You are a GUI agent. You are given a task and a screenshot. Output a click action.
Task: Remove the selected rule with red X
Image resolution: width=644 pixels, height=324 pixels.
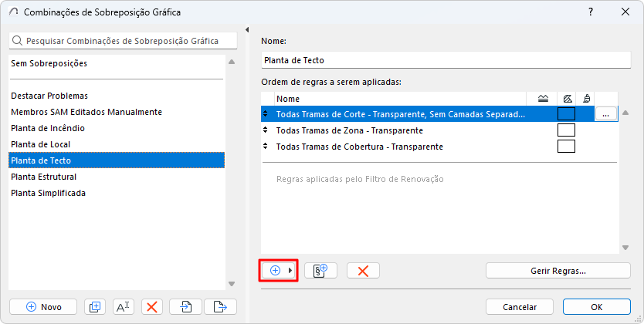pyautogui.click(x=363, y=271)
